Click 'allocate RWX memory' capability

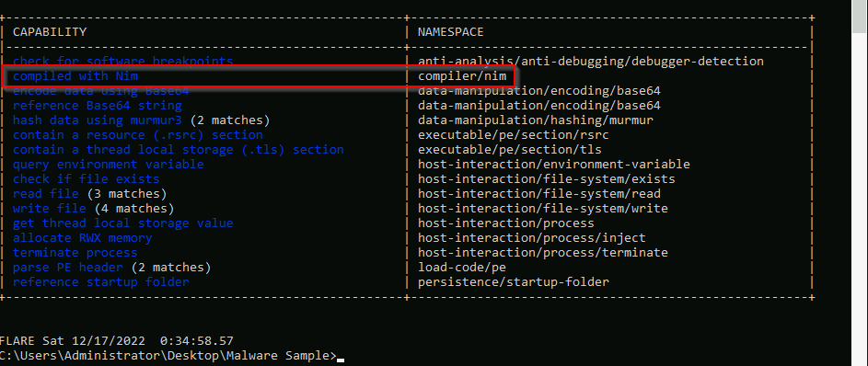(x=83, y=238)
